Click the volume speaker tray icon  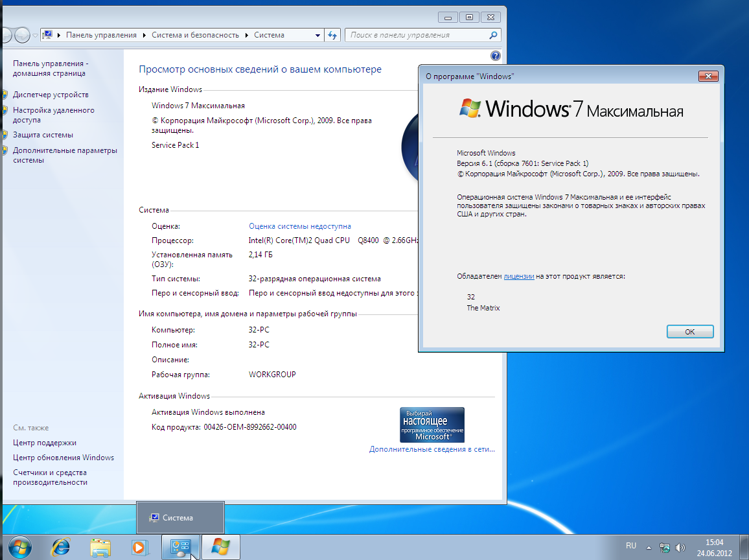[x=680, y=548]
